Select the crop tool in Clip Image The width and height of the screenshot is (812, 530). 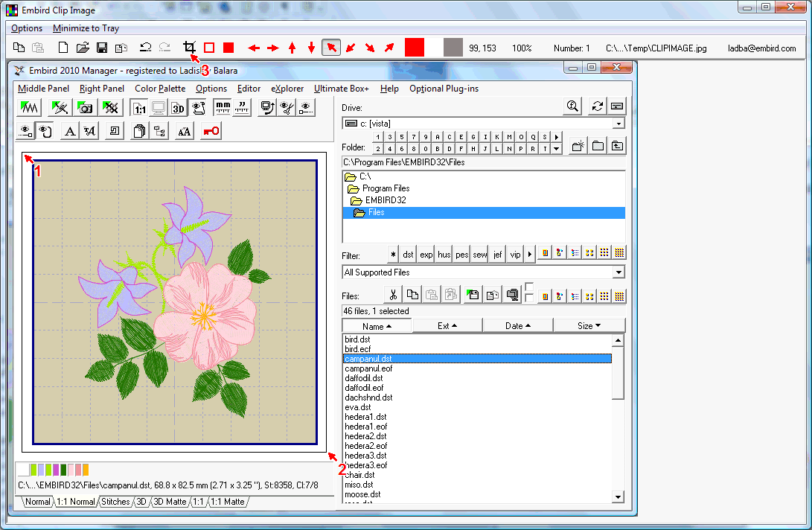click(190, 48)
